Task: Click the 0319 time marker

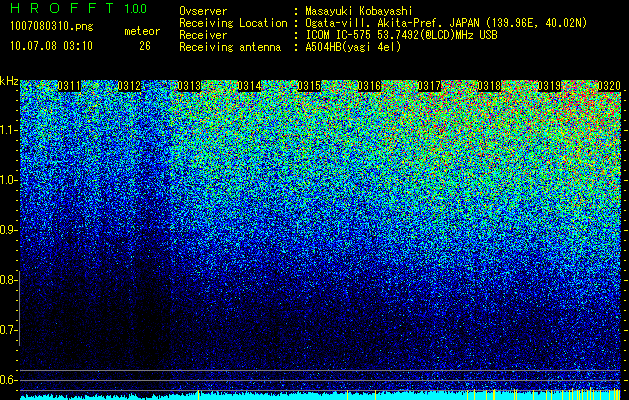Action: 549,86
